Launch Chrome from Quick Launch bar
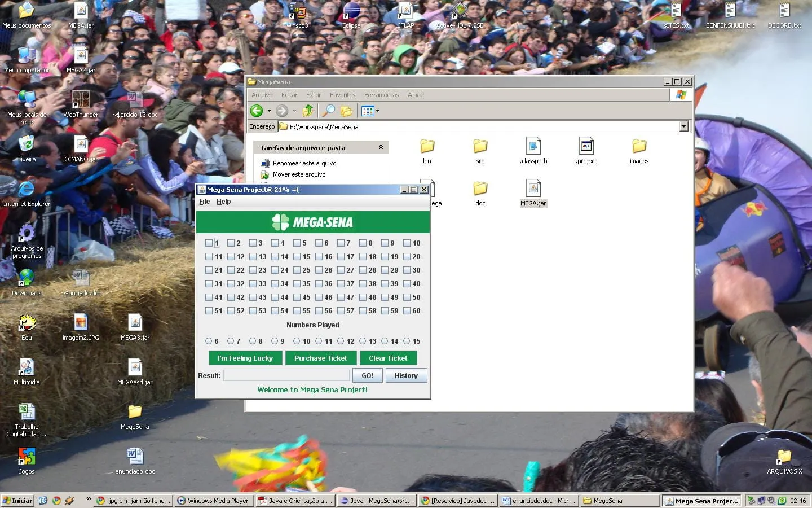The height and width of the screenshot is (508, 812). (56, 500)
